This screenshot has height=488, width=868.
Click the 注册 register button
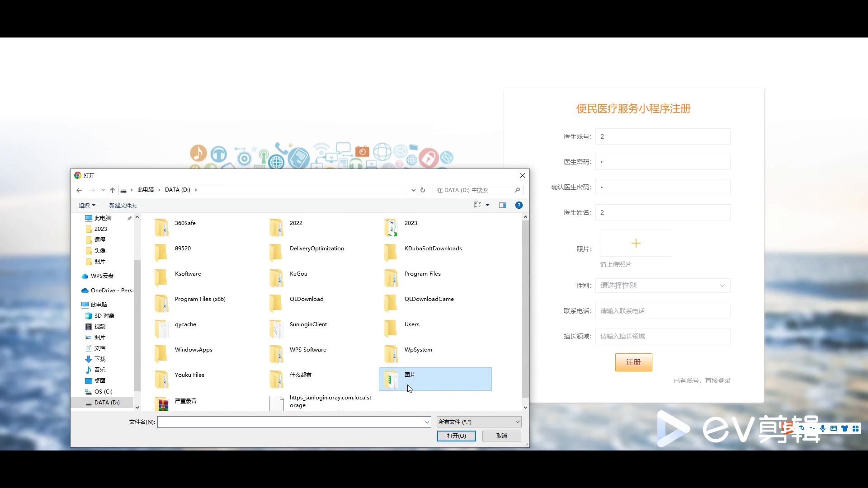(633, 362)
